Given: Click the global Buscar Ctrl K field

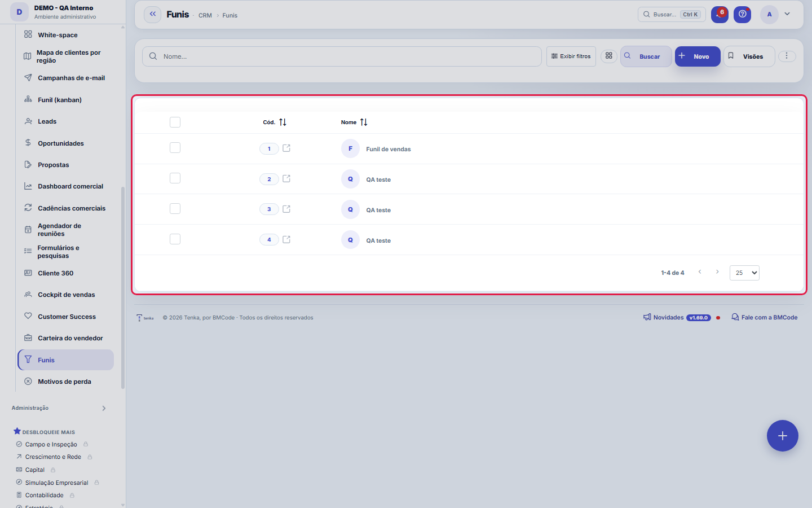Looking at the screenshot, I should coord(672,15).
